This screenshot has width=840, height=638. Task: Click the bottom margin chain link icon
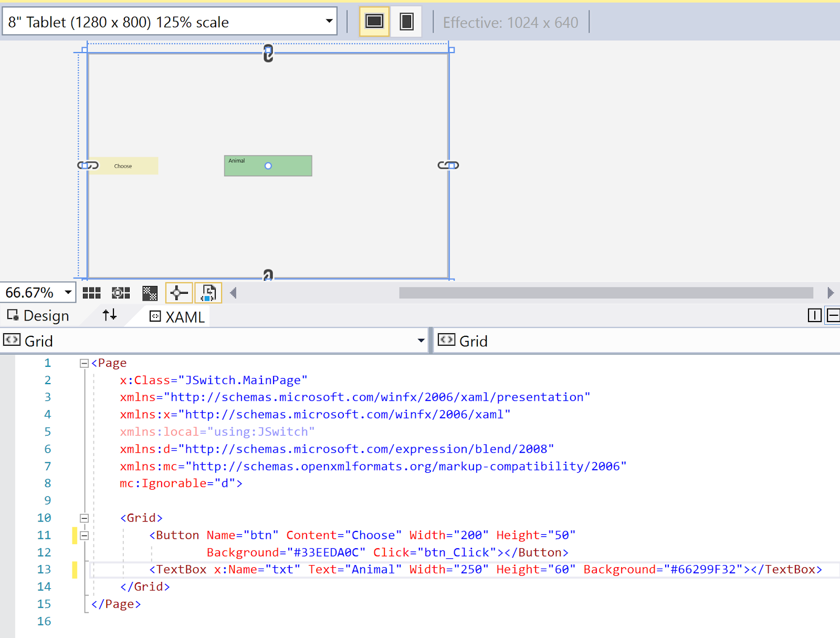(x=268, y=275)
